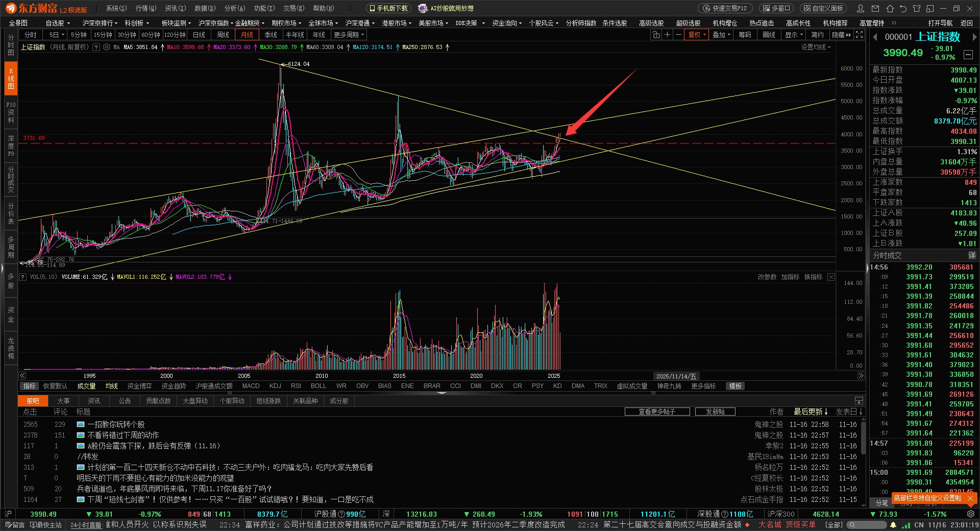Image resolution: width=980 pixels, height=531 pixels.
Task: Expand the 更多周期 period dropdown
Action: pyautogui.click(x=349, y=35)
